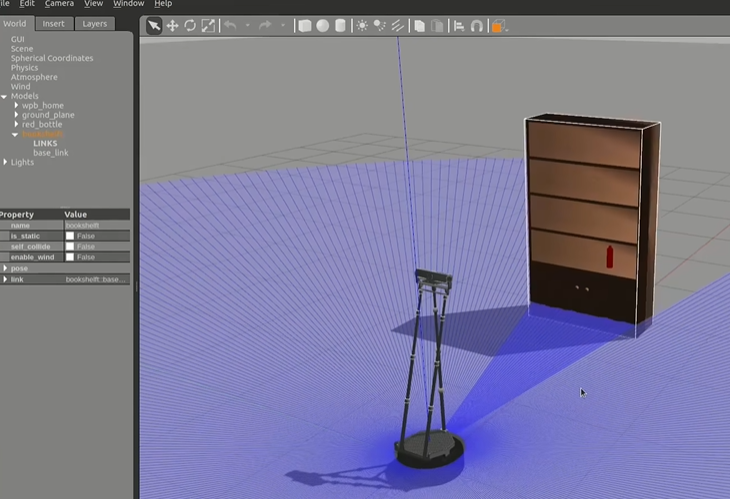Open the Edit menu
Image resolution: width=730 pixels, height=499 pixels.
tap(27, 4)
